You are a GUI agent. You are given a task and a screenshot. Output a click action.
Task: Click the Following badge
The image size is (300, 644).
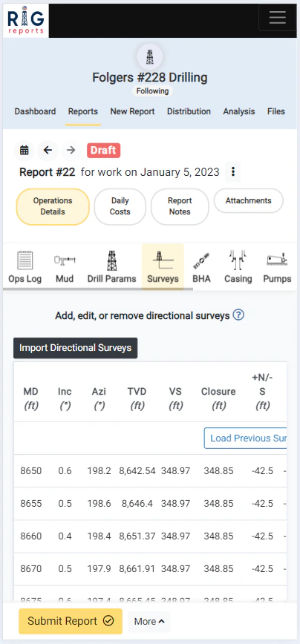point(152,91)
